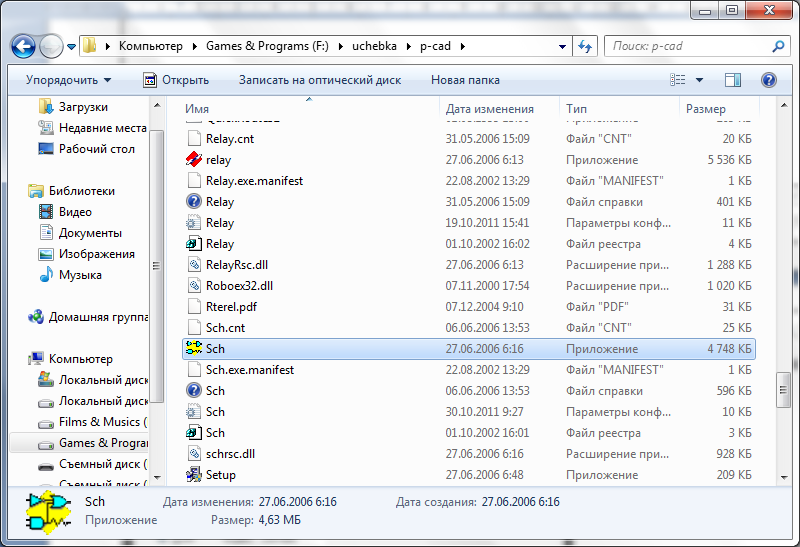Image resolution: width=800 pixels, height=547 pixels.
Task: Click the Новая папка button
Action: (x=465, y=80)
